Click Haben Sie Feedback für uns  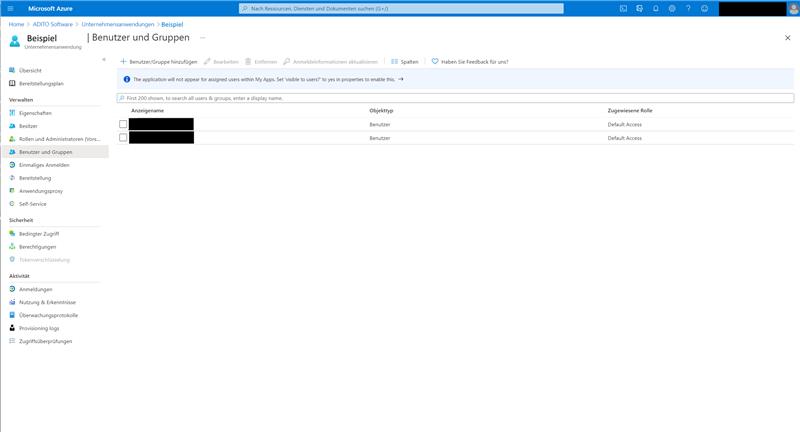point(470,62)
